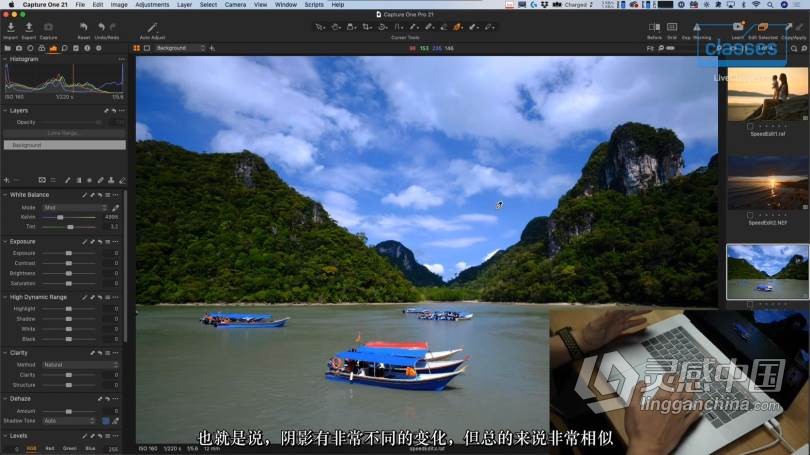Click the macOS Spotlight search icon
Image resolution: width=810 pixels, height=455 pixels.
pos(770,5)
